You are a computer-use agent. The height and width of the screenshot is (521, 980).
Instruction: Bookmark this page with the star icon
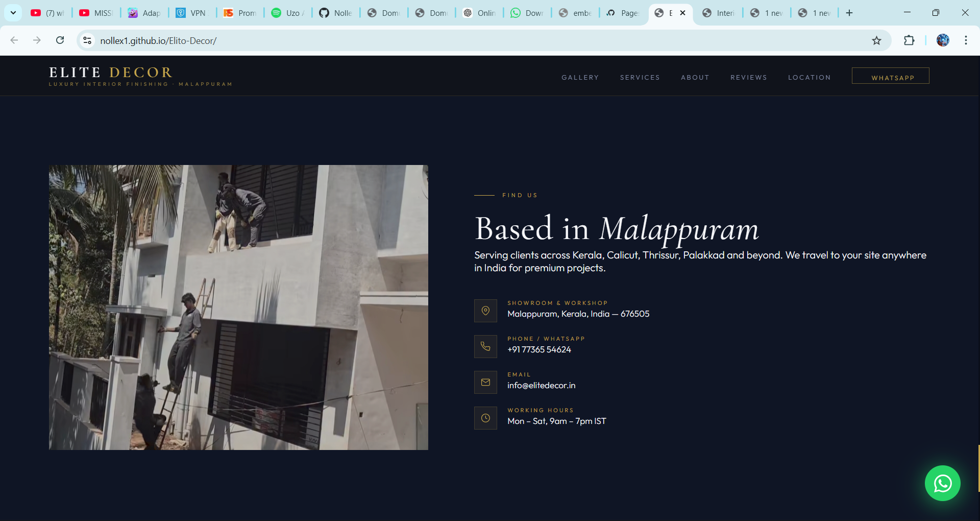(x=876, y=41)
